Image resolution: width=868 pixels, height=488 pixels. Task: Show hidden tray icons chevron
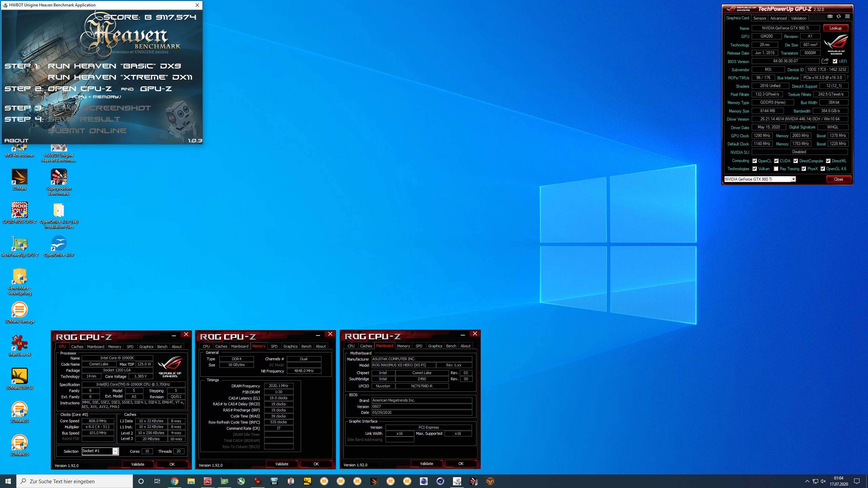click(807, 481)
